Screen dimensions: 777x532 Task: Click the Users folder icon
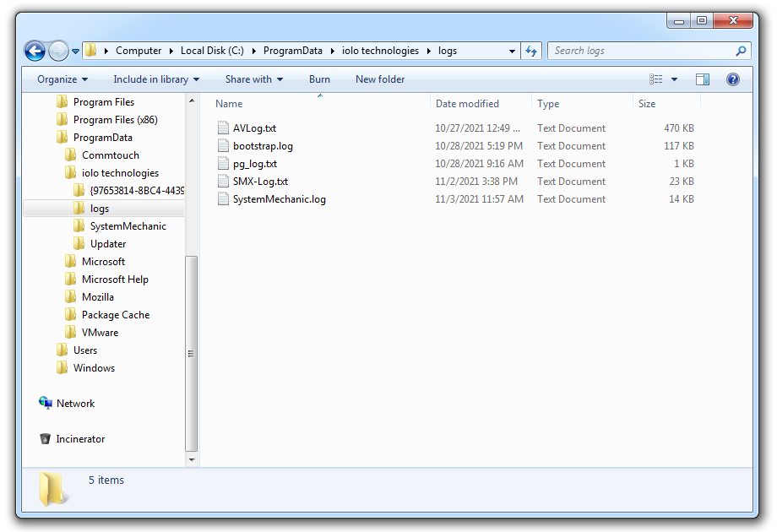[x=62, y=350]
